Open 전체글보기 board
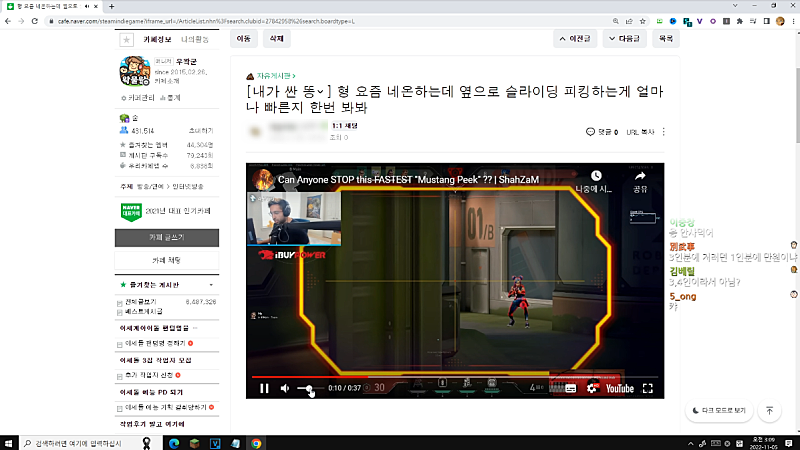Screen dimensions: 800x450 [141, 302]
